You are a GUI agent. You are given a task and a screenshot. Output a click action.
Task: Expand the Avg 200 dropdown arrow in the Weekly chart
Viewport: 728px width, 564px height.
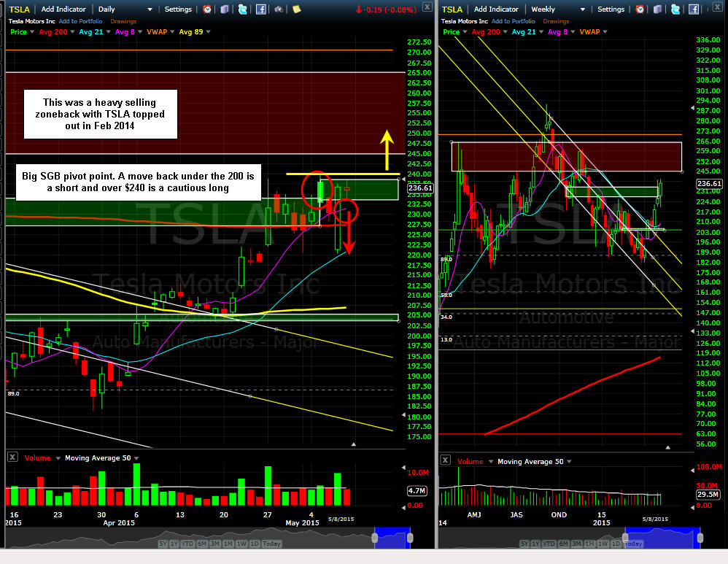pos(505,32)
